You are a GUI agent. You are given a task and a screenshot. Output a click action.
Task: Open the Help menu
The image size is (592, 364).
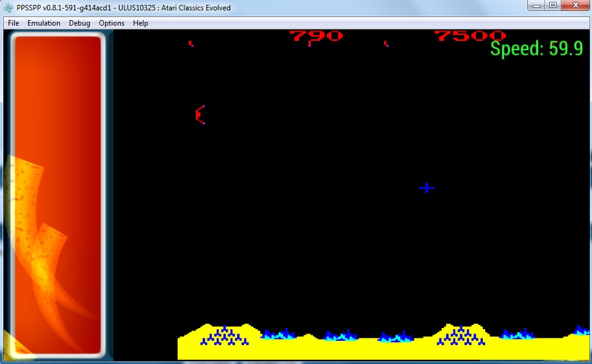click(140, 23)
